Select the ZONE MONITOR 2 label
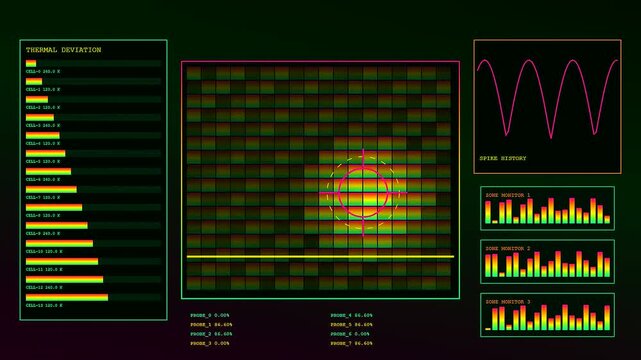The image size is (641, 360). [508, 248]
